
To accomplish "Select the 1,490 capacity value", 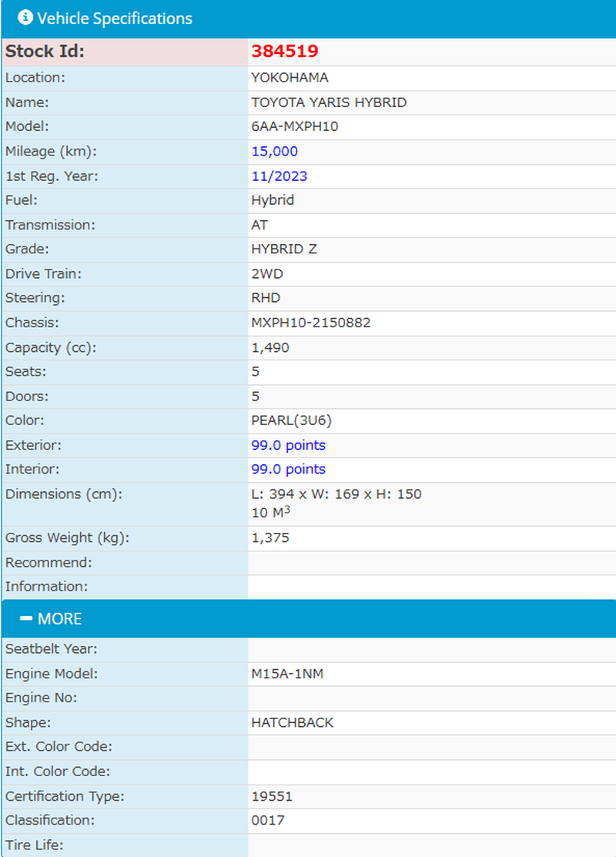I will pyautogui.click(x=270, y=347).
